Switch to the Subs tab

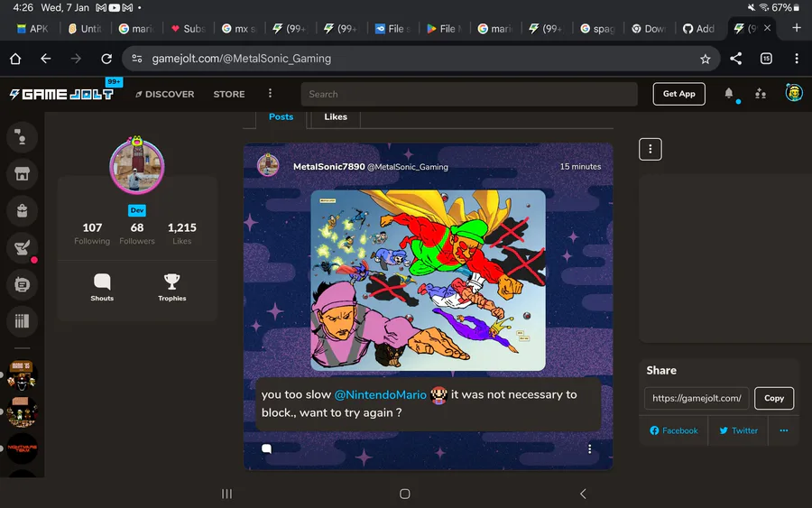(x=189, y=29)
